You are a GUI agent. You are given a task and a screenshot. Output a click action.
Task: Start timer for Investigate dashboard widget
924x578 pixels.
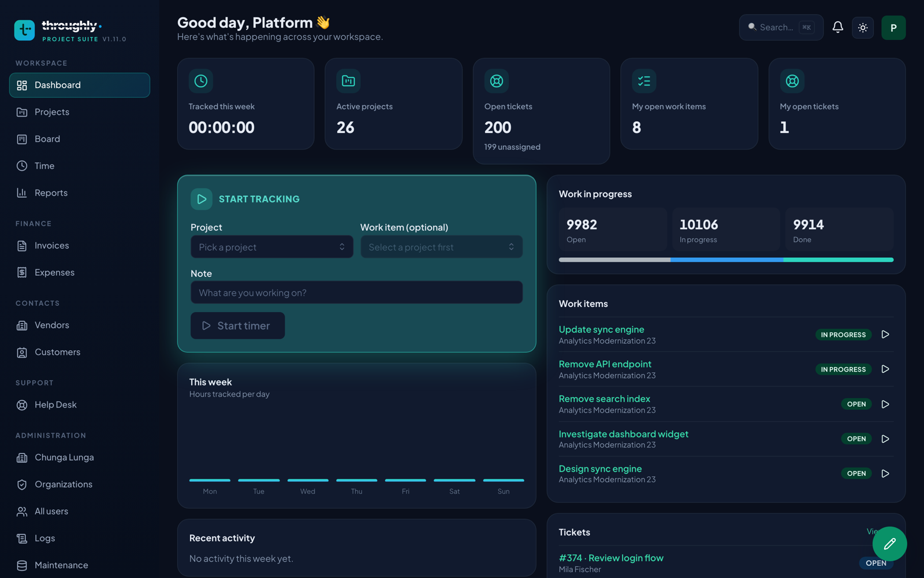[885, 439]
